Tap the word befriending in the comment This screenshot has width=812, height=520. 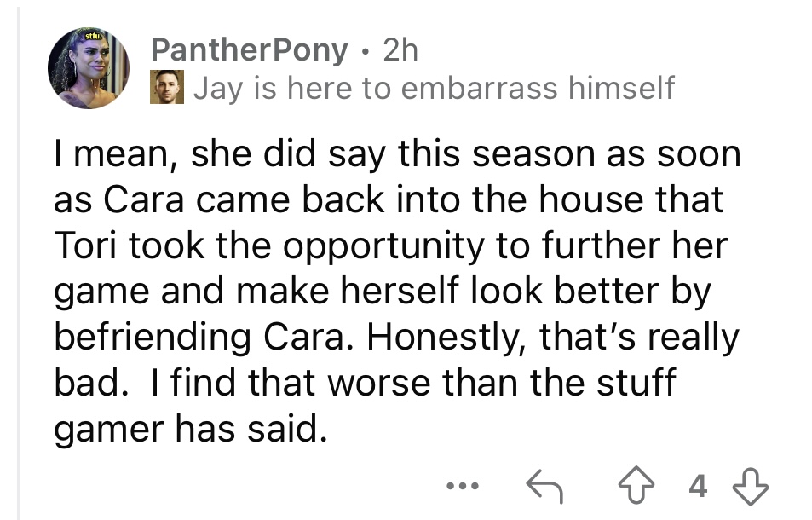[x=153, y=338]
